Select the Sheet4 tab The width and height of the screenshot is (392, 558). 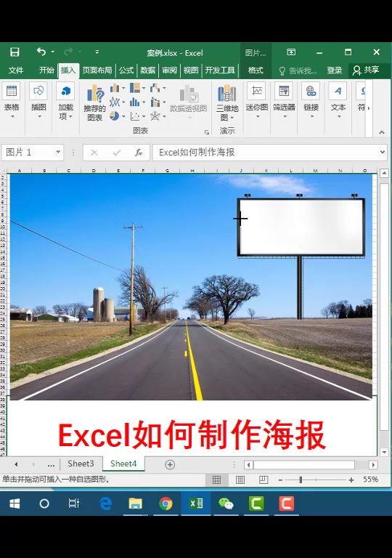tap(123, 464)
